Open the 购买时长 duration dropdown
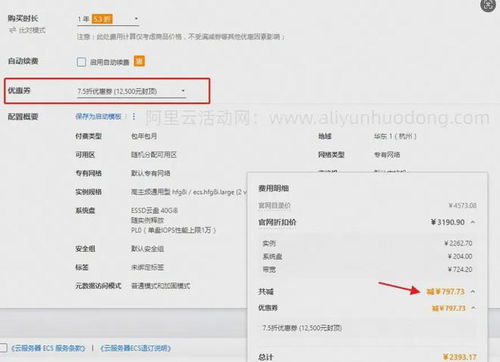500x362 pixels. click(x=108, y=19)
